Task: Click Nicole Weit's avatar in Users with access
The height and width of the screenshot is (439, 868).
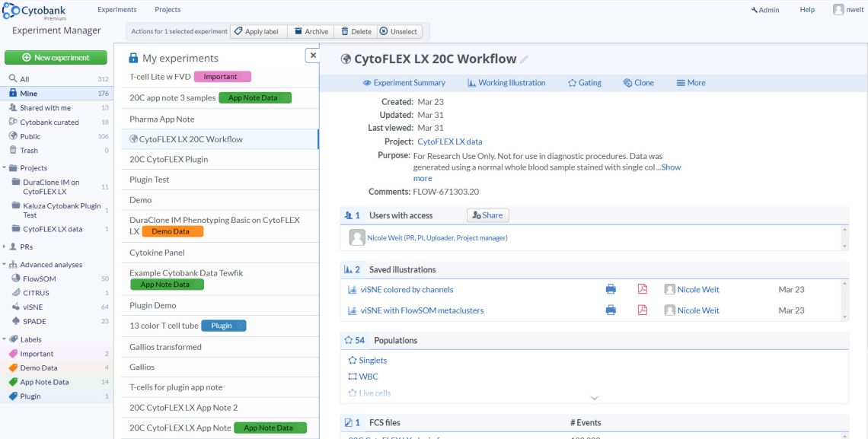Action: coord(357,237)
